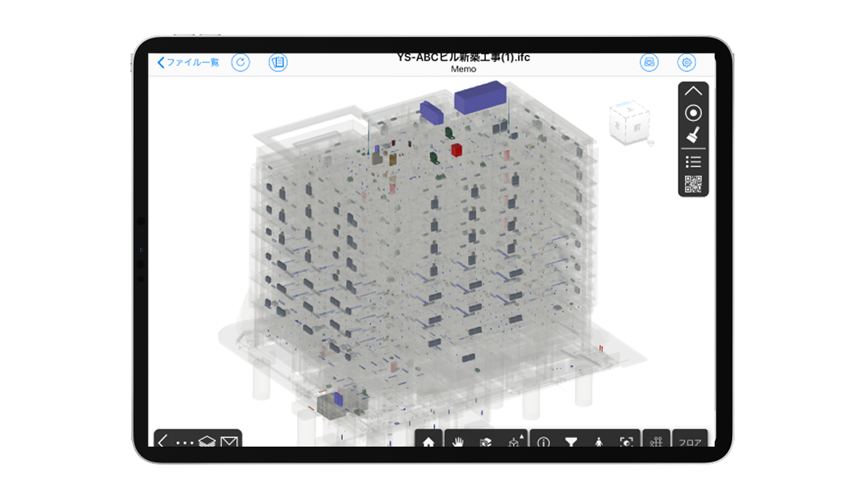Reset view with the home button
The height and width of the screenshot is (504, 865).
click(429, 442)
